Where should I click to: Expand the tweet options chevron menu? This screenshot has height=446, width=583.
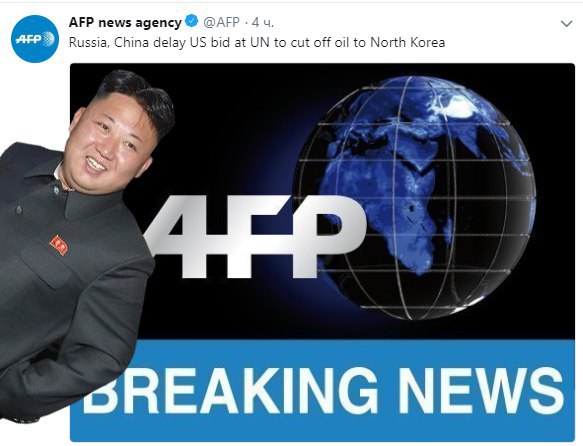pos(566,24)
